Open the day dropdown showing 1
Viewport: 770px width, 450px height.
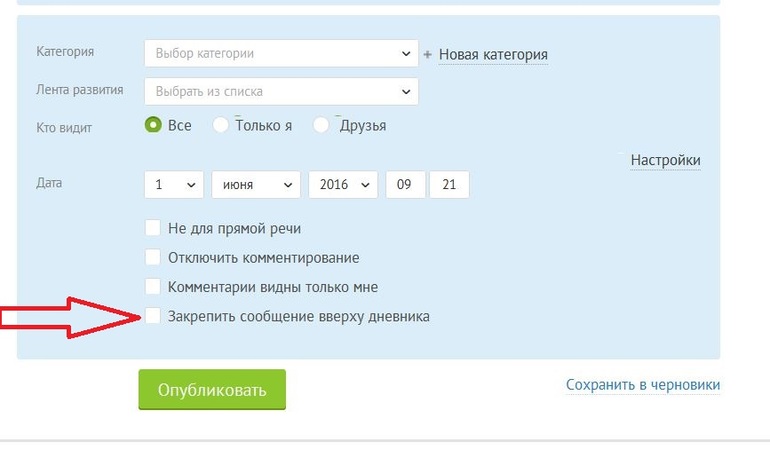tap(174, 185)
